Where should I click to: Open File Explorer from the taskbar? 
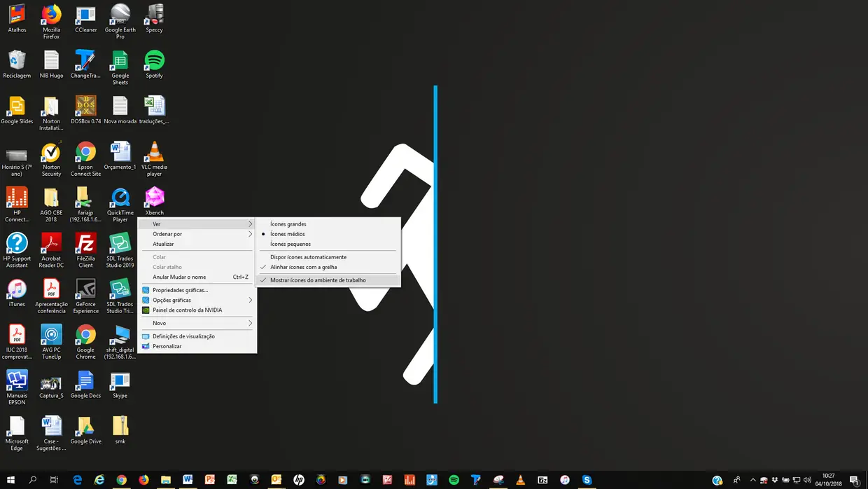pos(166,480)
